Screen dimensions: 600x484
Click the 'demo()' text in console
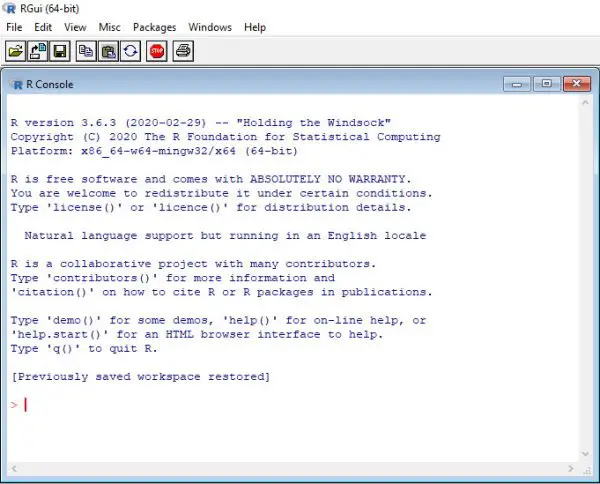[x=73, y=320]
